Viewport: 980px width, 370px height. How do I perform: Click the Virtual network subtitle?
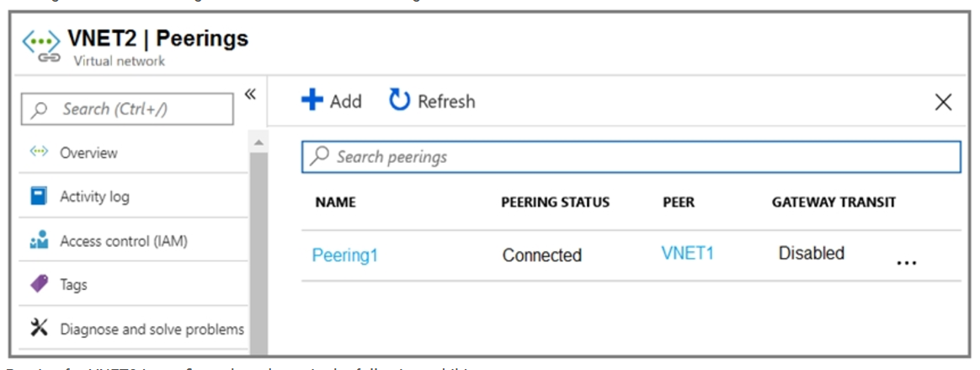pos(120,62)
